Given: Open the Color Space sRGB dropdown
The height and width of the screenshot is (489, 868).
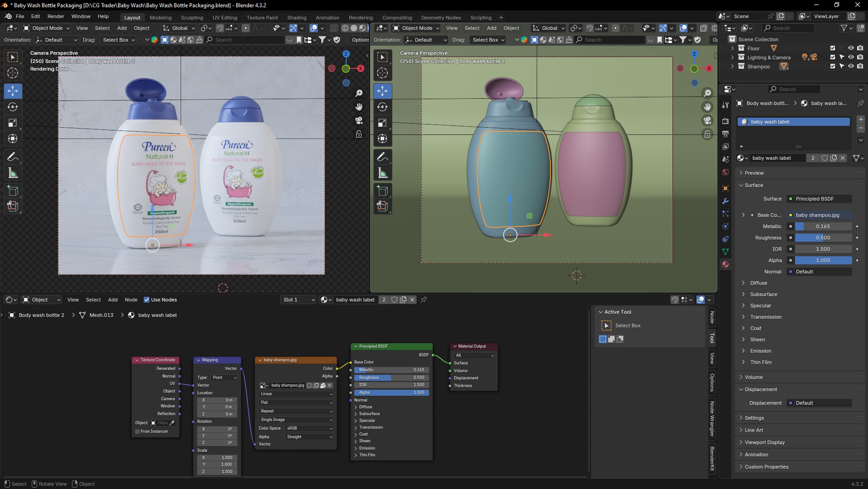Looking at the screenshot, I should 309,428.
